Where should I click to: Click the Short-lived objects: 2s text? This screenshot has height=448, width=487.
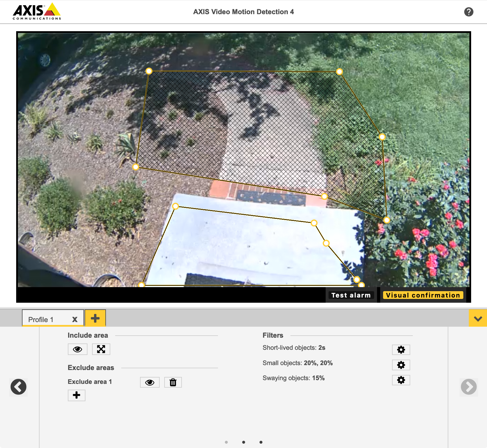click(x=294, y=348)
